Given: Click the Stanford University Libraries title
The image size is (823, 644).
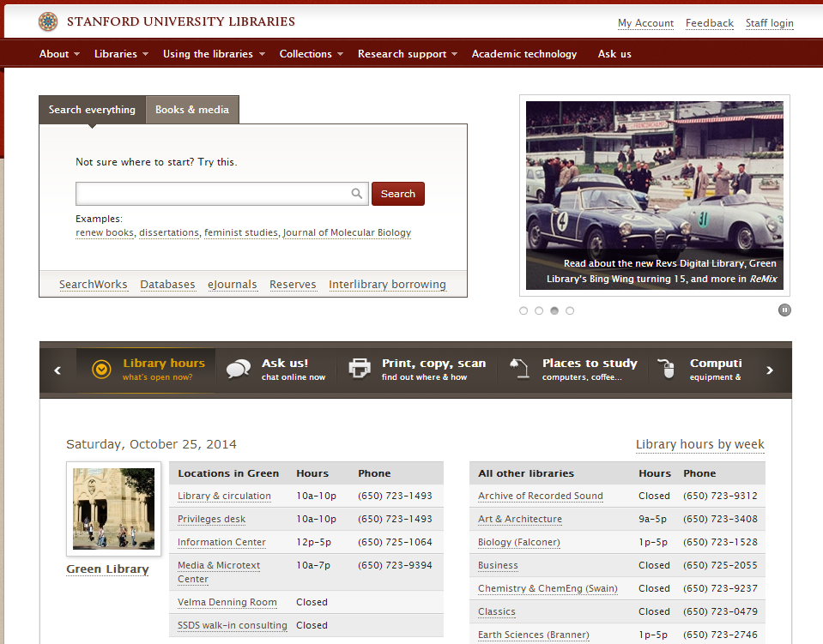Looking at the screenshot, I should click(x=180, y=21).
